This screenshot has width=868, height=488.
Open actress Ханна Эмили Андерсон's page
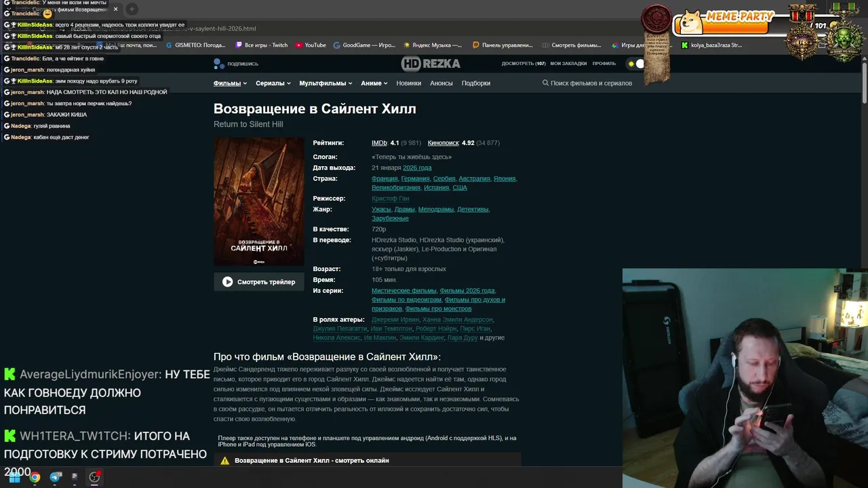click(457, 320)
